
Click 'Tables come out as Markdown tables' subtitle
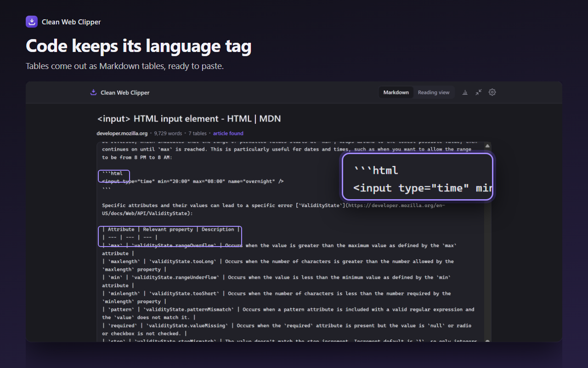tap(124, 66)
